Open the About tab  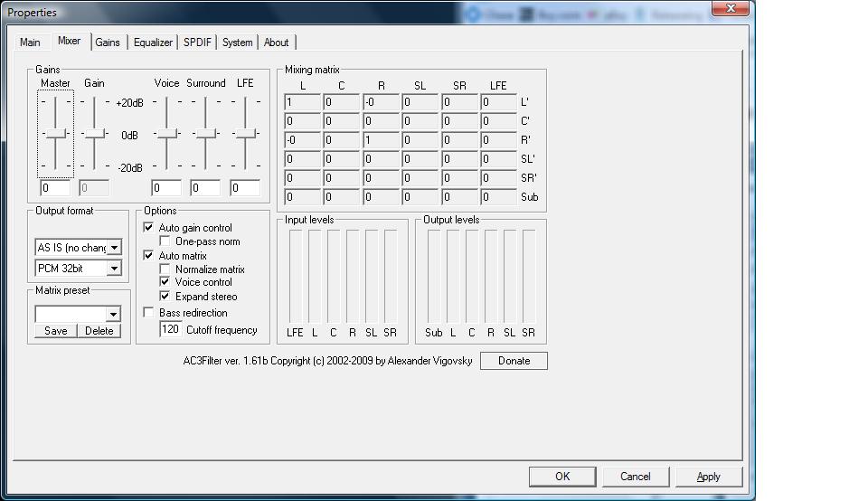pyautogui.click(x=276, y=43)
